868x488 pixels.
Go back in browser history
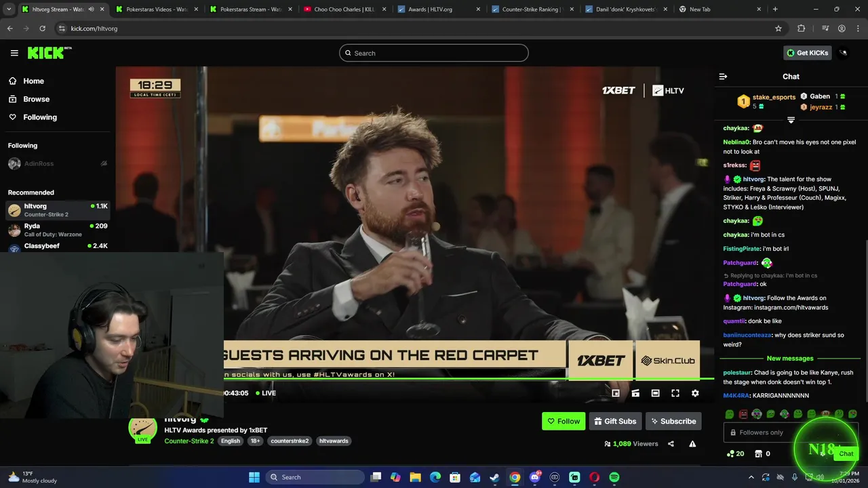pyautogui.click(x=9, y=28)
